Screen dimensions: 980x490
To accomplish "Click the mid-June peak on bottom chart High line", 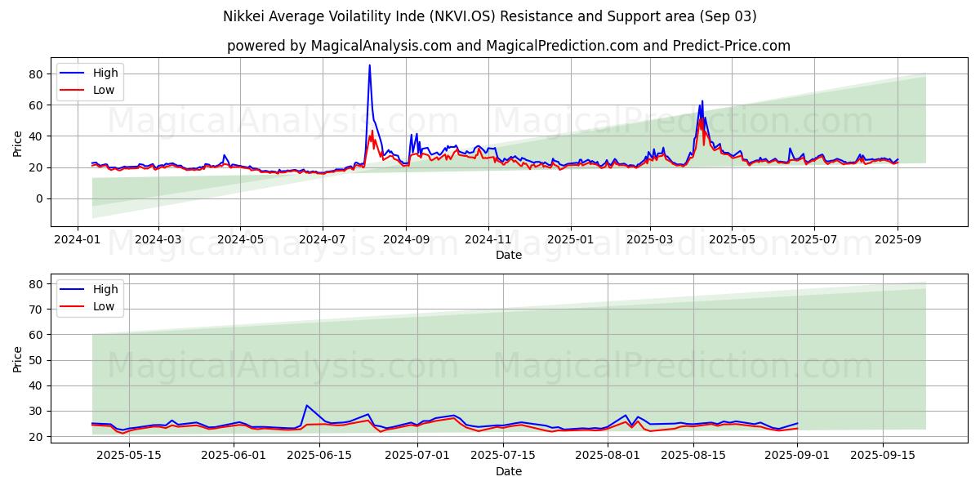I will coord(307,405).
